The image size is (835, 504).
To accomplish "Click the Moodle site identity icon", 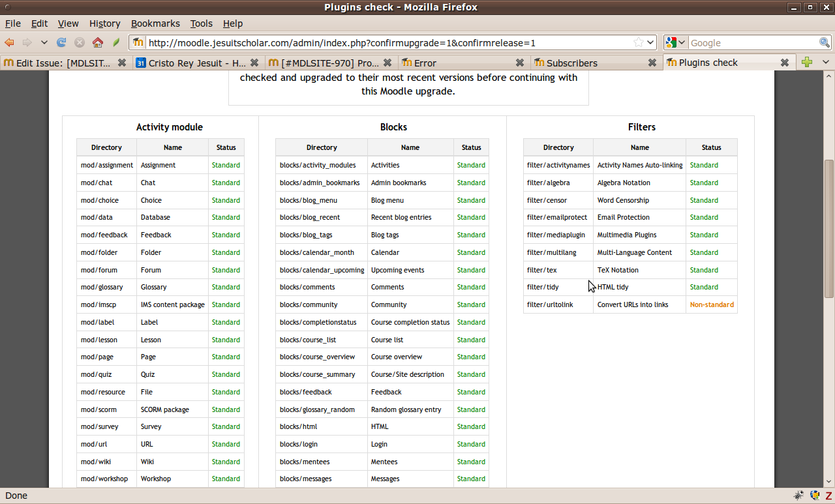I will point(138,42).
